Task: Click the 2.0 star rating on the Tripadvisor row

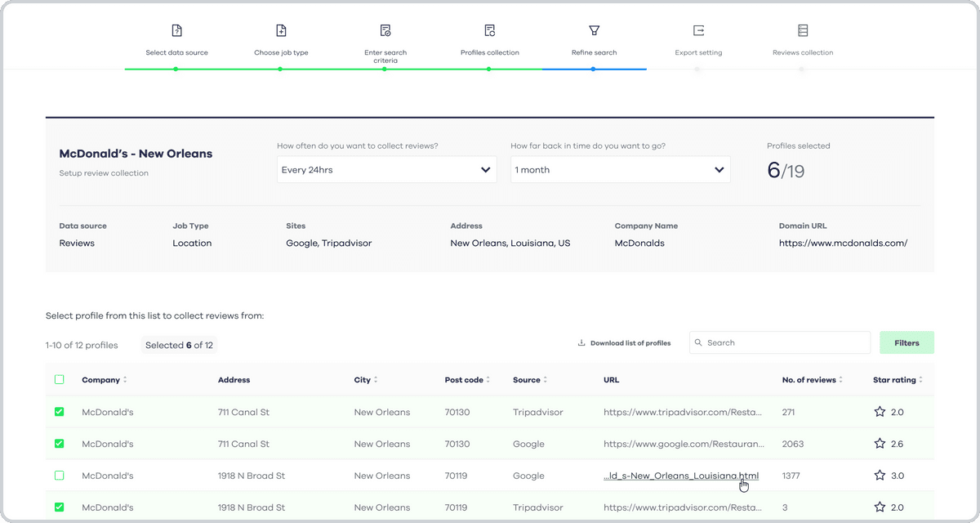Action: click(889, 412)
